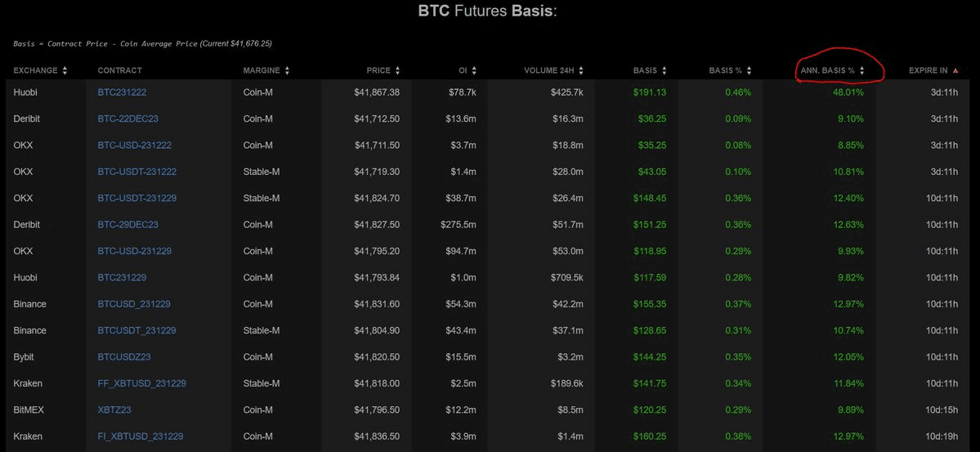
Task: Click the PRICE column sort arrows
Action: 397,71
